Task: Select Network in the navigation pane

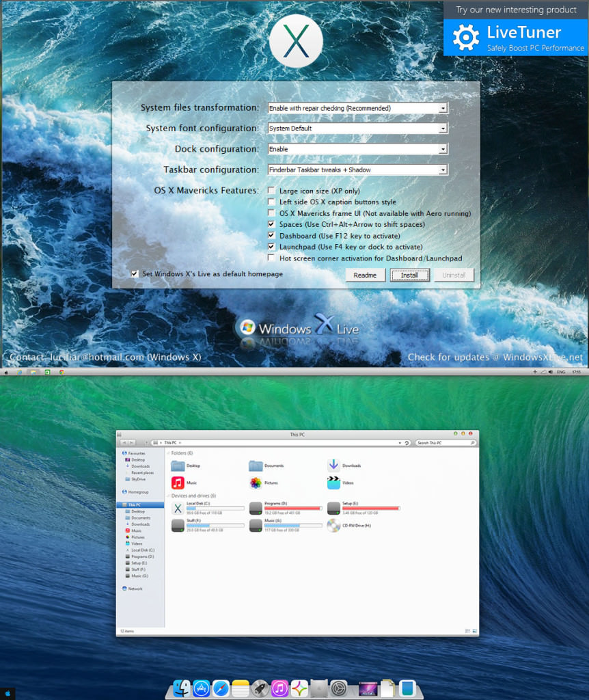Action: pyautogui.click(x=135, y=589)
